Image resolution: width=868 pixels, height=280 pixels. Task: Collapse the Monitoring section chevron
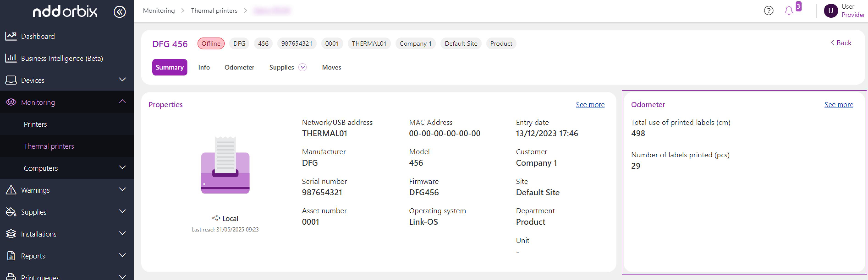[x=122, y=102]
